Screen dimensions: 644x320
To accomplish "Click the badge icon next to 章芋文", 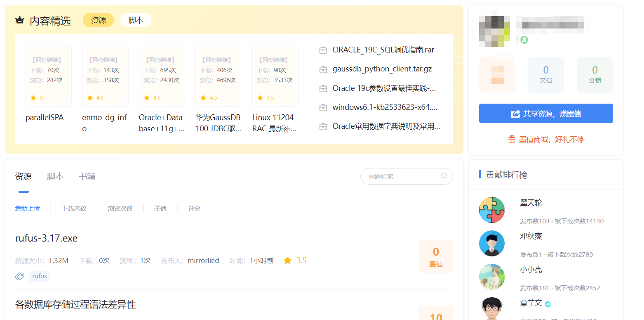I will pyautogui.click(x=548, y=304).
